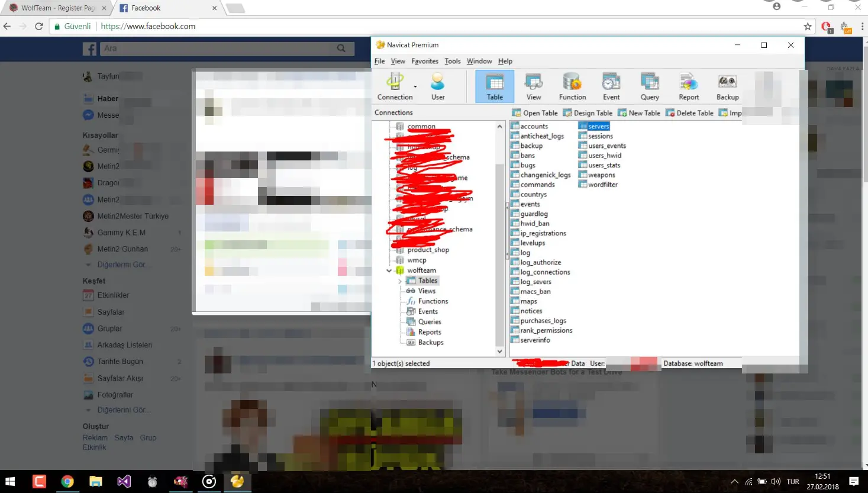
Task: Collapse the wolfteam database node
Action: coord(389,270)
